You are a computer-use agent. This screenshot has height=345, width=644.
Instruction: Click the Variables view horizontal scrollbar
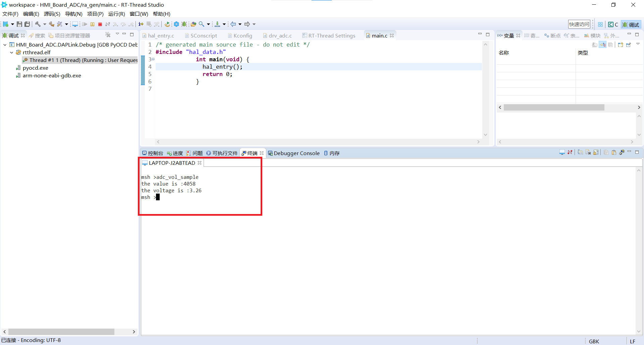point(554,107)
